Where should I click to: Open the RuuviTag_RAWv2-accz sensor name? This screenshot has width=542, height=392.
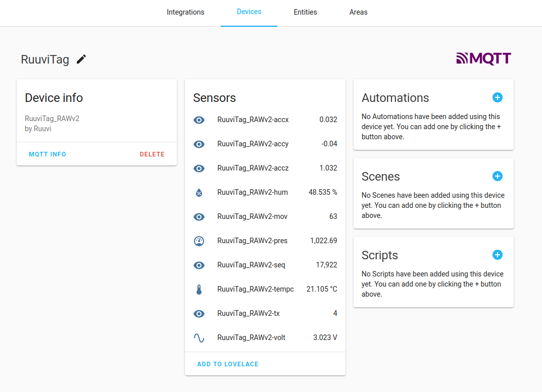click(x=253, y=168)
